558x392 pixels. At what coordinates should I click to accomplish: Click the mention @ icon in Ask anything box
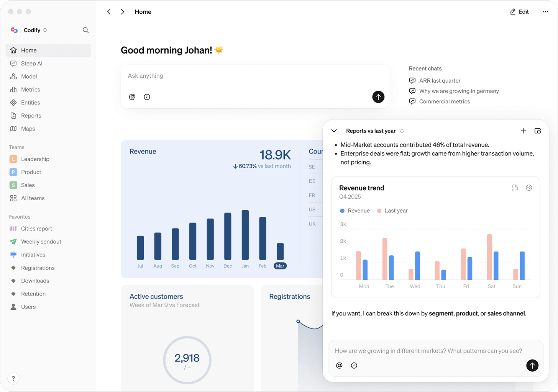(x=132, y=97)
